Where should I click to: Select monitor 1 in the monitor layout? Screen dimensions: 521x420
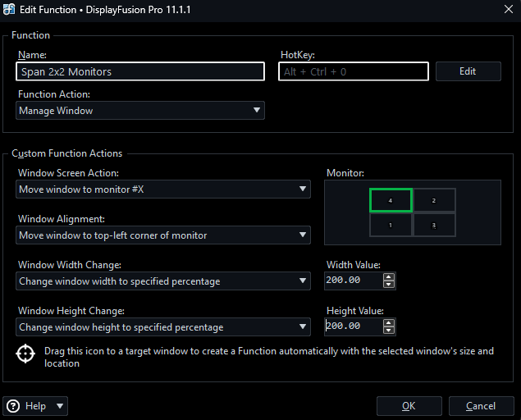click(391, 225)
